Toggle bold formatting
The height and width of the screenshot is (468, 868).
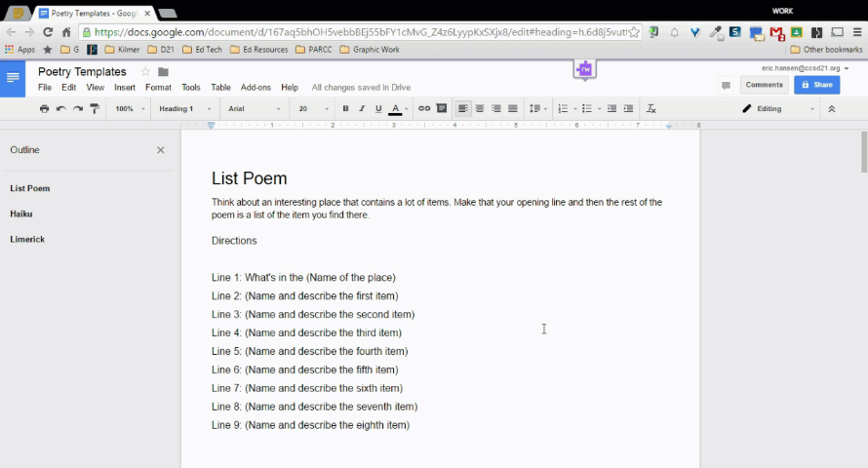[345, 109]
